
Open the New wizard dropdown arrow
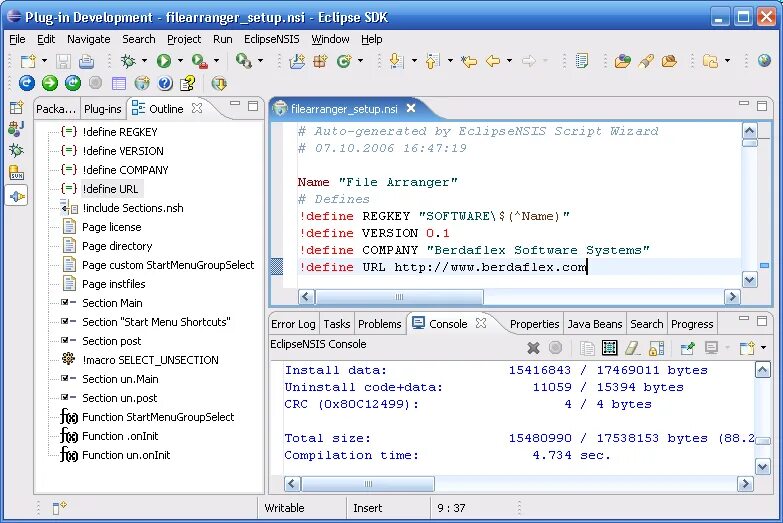pos(44,61)
